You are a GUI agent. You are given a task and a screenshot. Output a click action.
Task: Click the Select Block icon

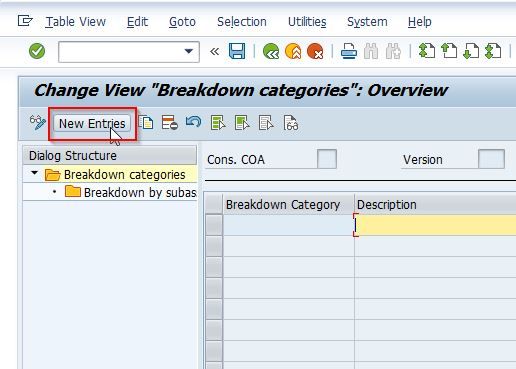coord(242,123)
